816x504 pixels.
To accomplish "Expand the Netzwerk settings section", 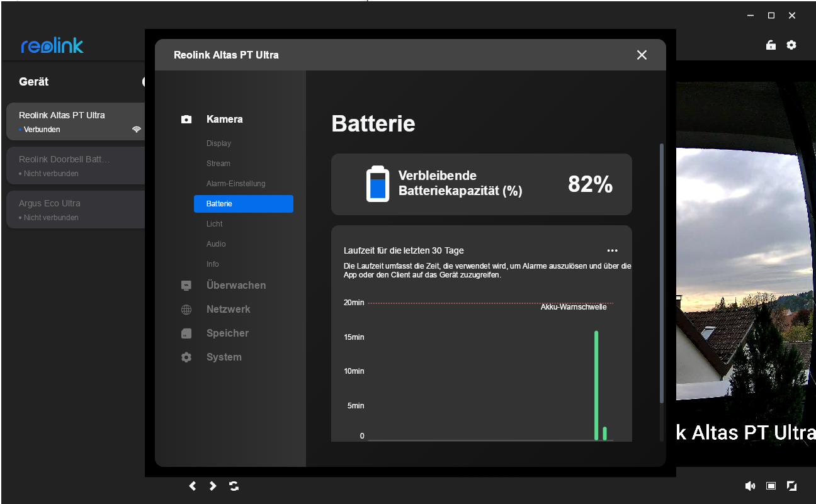I will click(228, 309).
